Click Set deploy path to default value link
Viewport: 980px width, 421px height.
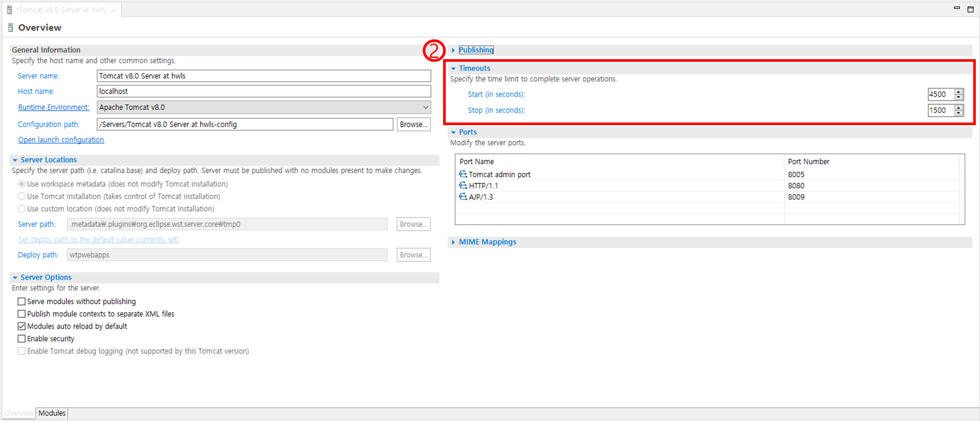point(98,240)
